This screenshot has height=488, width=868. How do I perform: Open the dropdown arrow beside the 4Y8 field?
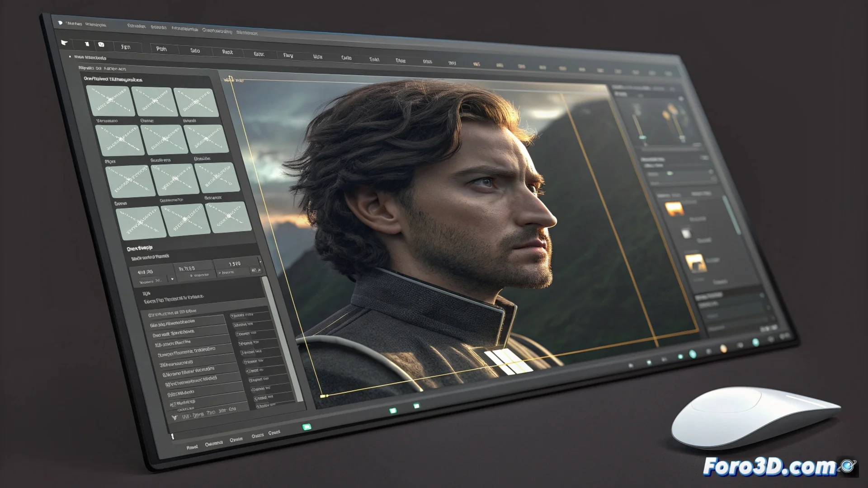tap(172, 279)
